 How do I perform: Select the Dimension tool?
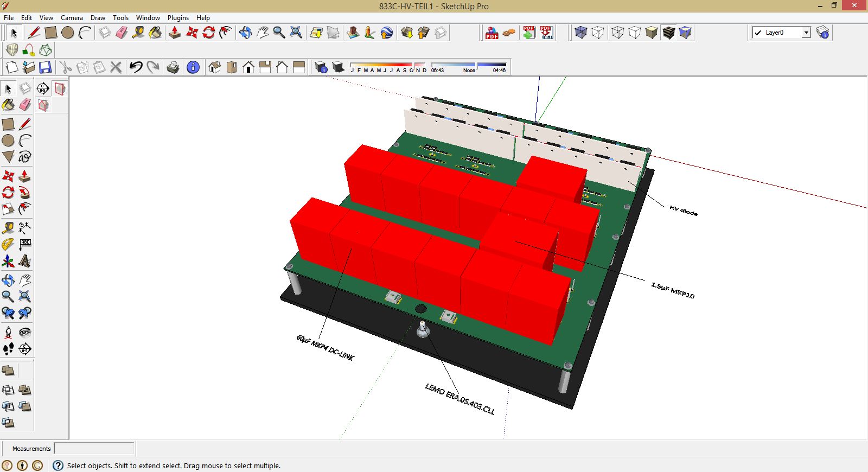coord(25,228)
